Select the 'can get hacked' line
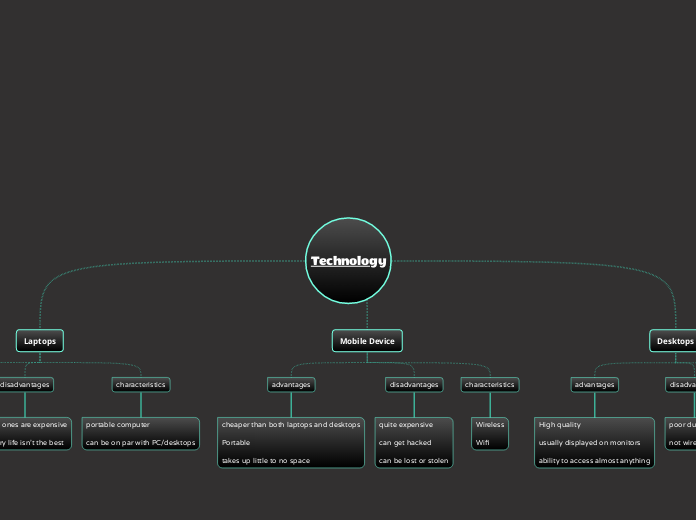Image resolution: width=696 pixels, height=520 pixels. coord(405,442)
